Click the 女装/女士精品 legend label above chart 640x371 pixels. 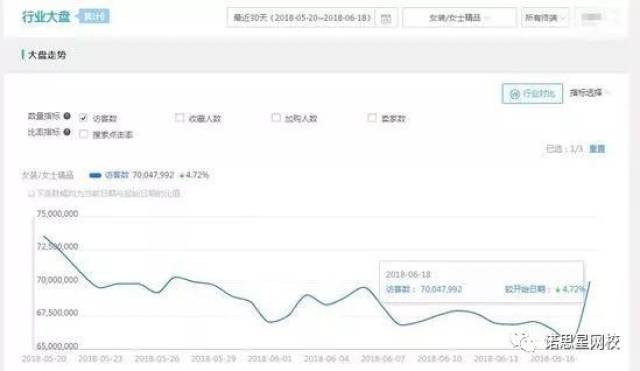pyautogui.click(x=47, y=176)
